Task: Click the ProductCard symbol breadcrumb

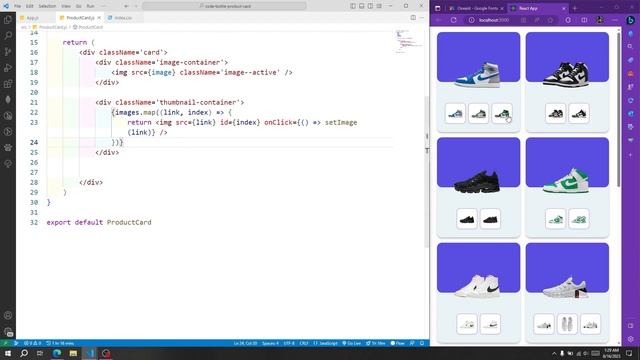Action: [90, 27]
